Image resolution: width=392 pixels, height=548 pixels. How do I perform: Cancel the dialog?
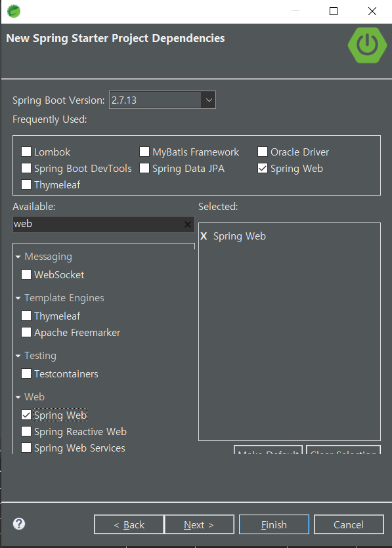tap(349, 524)
